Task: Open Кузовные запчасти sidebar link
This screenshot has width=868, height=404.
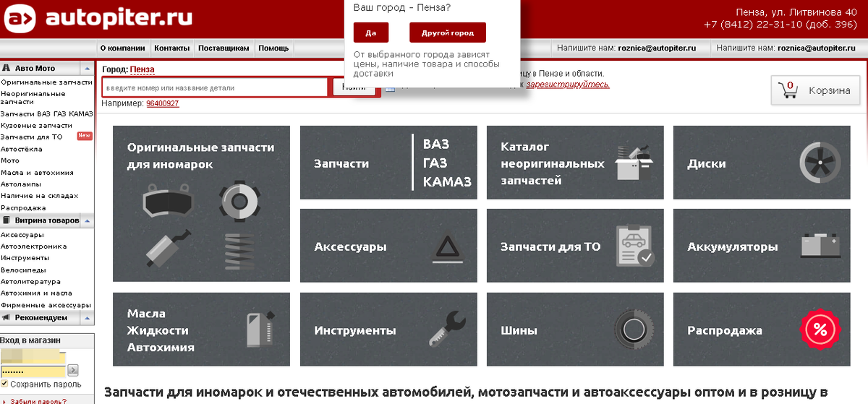Action: [x=36, y=125]
